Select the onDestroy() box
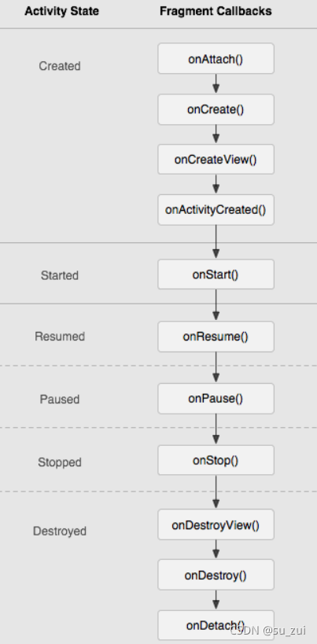 (x=216, y=575)
